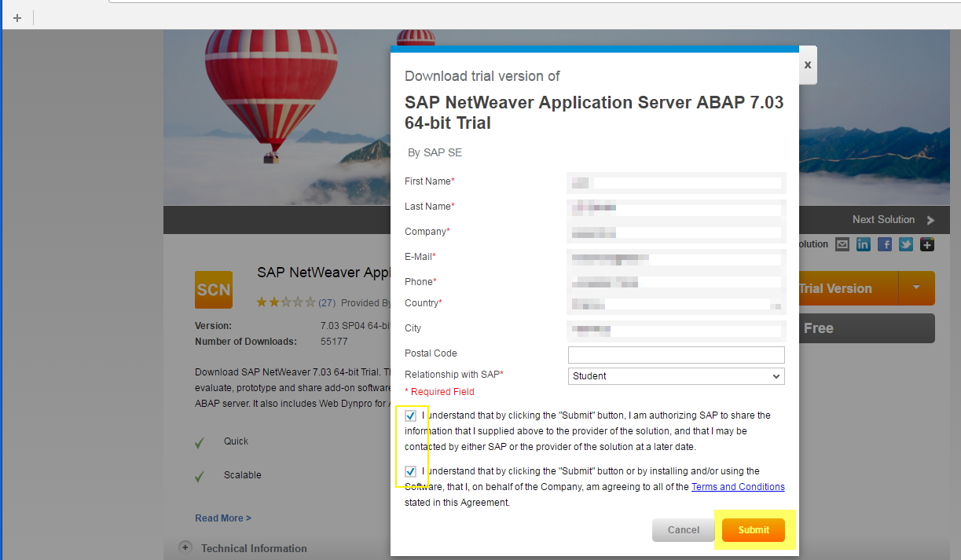
Task: Advance using the Next Solution arrow
Action: (929, 219)
